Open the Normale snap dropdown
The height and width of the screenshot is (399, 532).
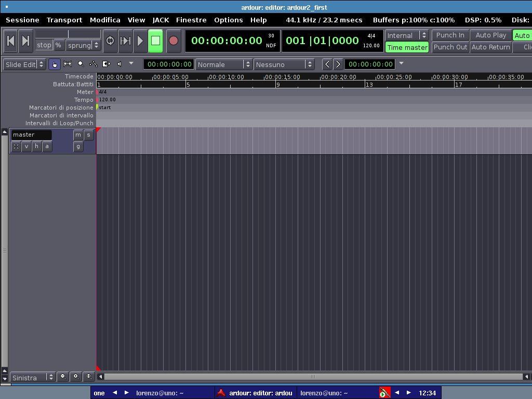224,64
